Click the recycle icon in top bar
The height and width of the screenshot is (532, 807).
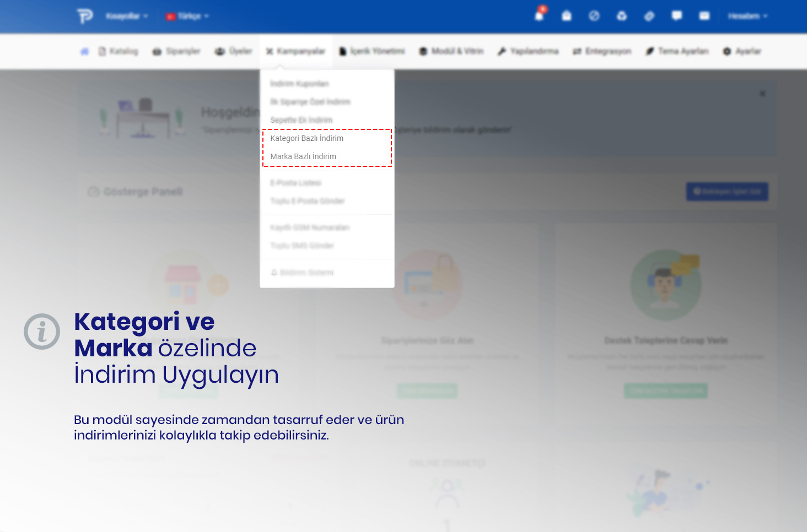622,16
